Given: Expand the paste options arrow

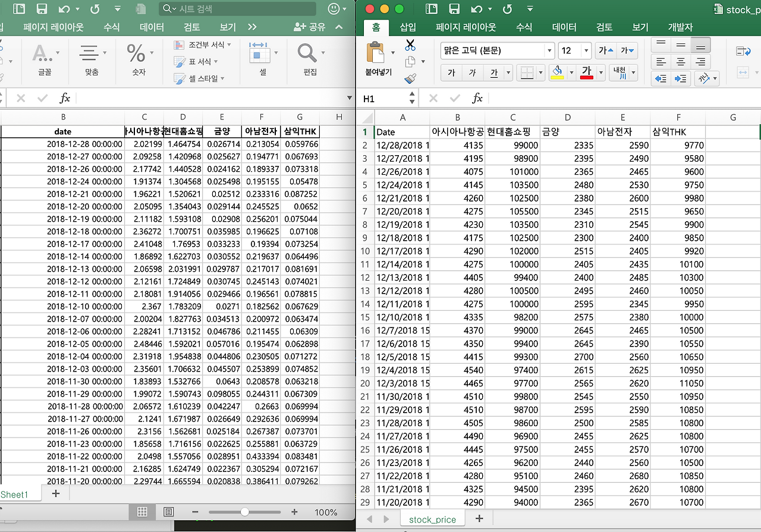Looking at the screenshot, I should click(x=393, y=52).
